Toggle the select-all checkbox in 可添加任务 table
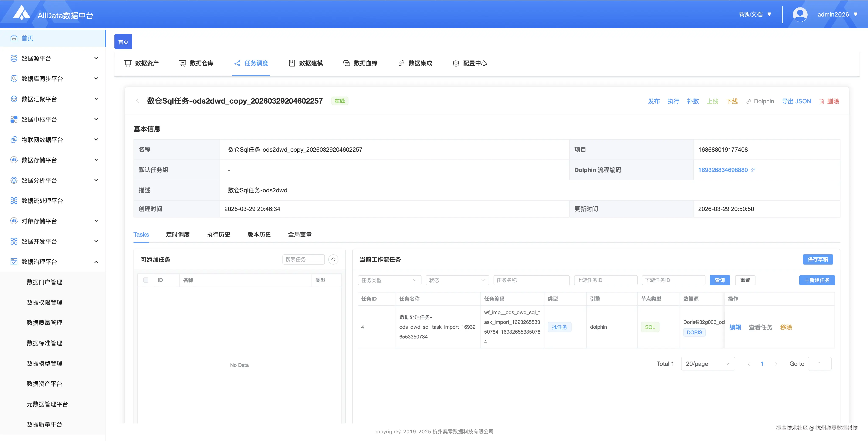Screen dimensions: 868x441 tap(146, 280)
